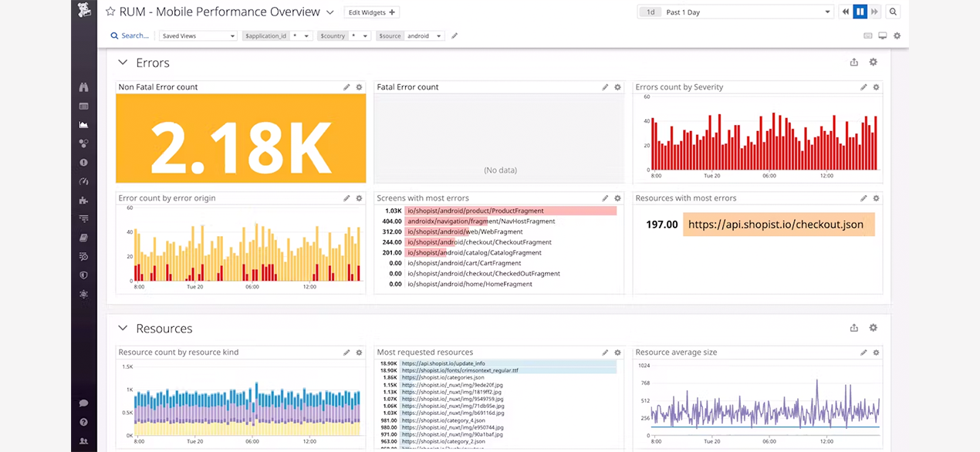The image size is (980, 452).
Task: Open the Monitors alert icon in sidebar
Action: coord(83,163)
